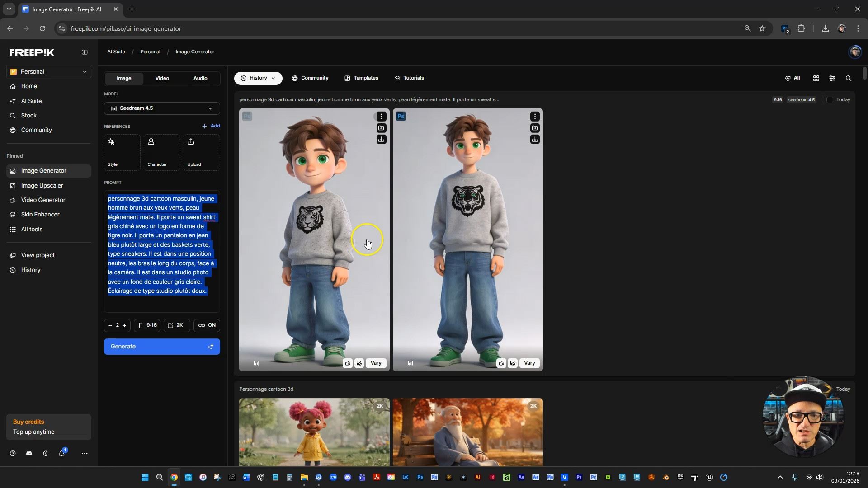Toggle dark mode moon icon

[45, 453]
